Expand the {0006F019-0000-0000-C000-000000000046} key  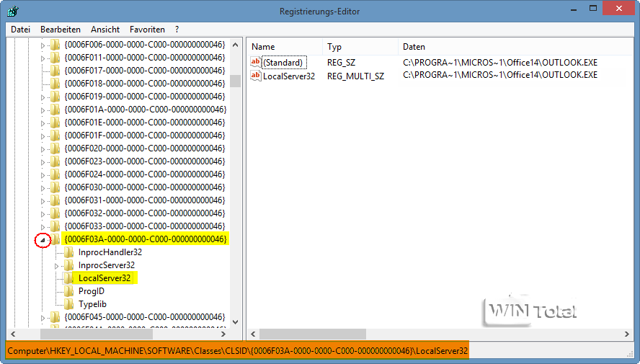43,97
